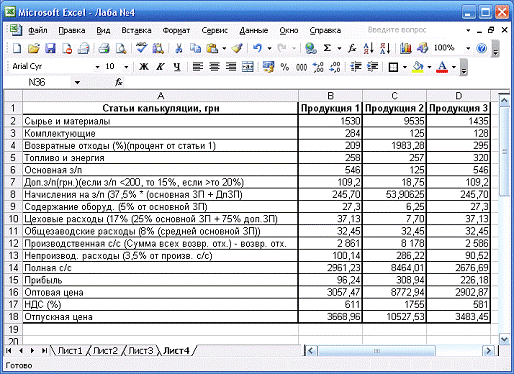
Task: Select cell C4 with value 1983,28
Action: tap(394, 146)
